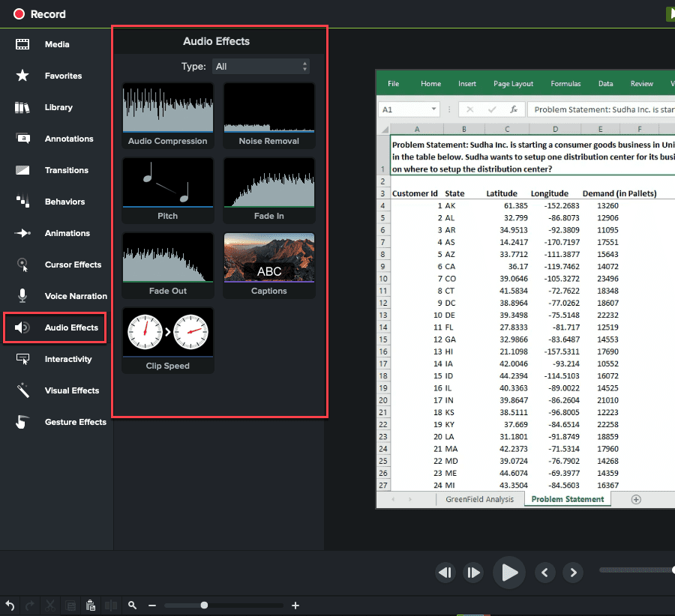Switch to the GreenField Analysis sheet
Viewport: 675px width, 616px height.
(479, 499)
